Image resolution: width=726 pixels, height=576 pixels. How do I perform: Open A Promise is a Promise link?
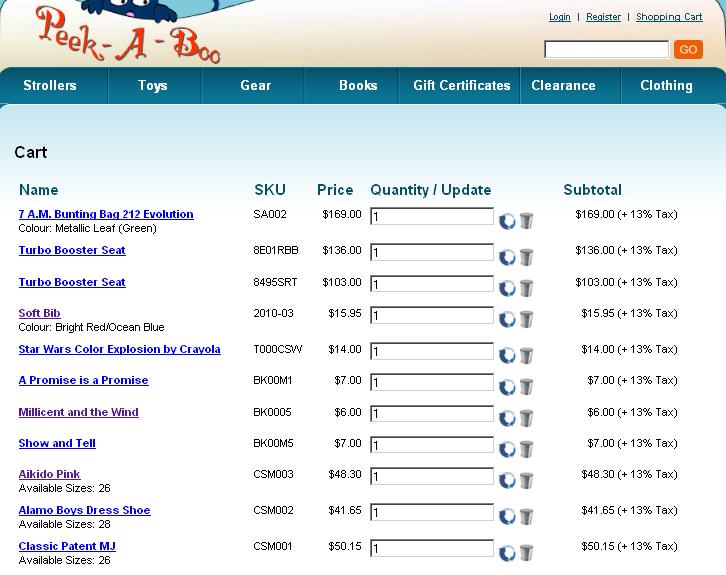[83, 380]
